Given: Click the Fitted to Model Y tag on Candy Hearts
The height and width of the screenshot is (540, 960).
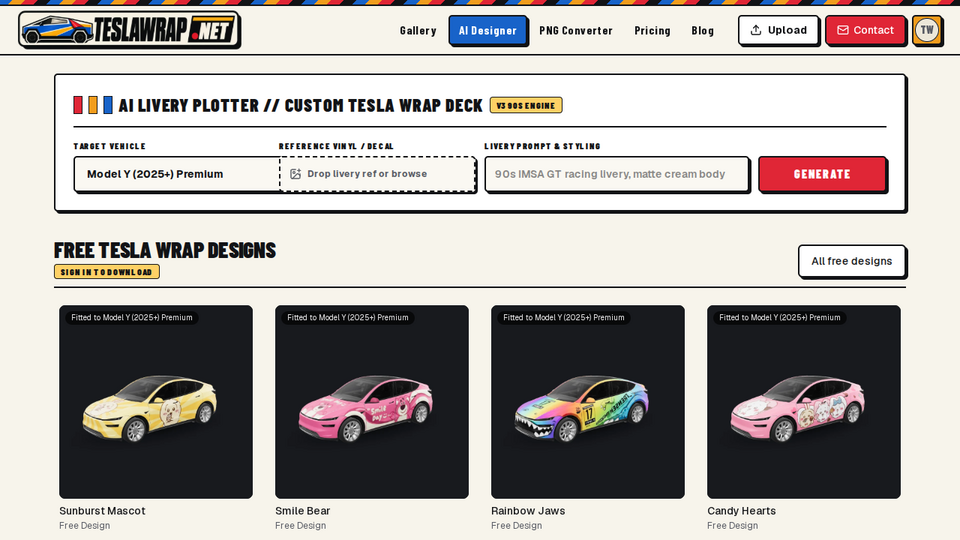Looking at the screenshot, I should point(780,317).
